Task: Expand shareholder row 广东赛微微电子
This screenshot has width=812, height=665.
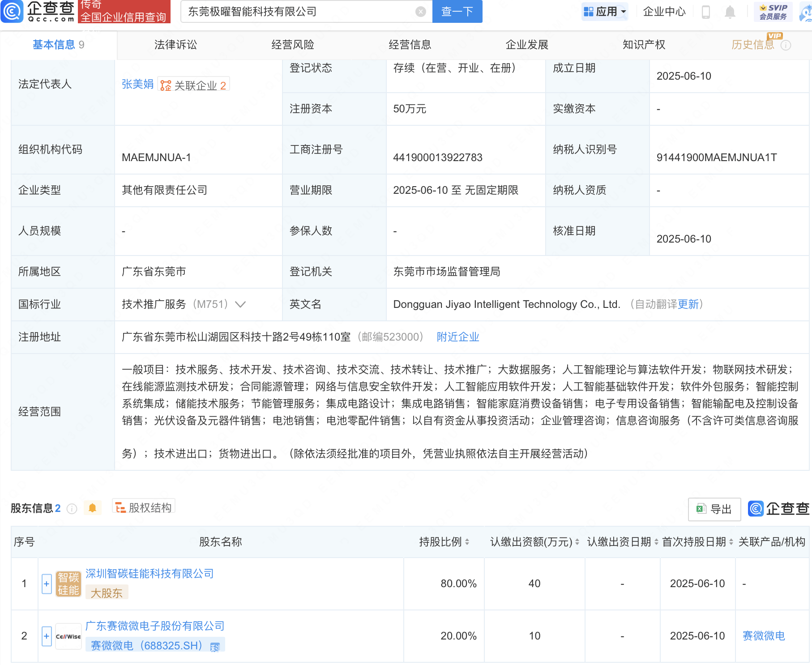Action: coord(47,636)
